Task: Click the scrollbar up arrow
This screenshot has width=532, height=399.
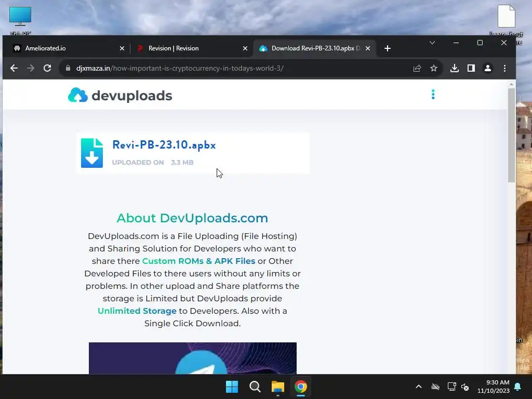Action: click(511, 84)
